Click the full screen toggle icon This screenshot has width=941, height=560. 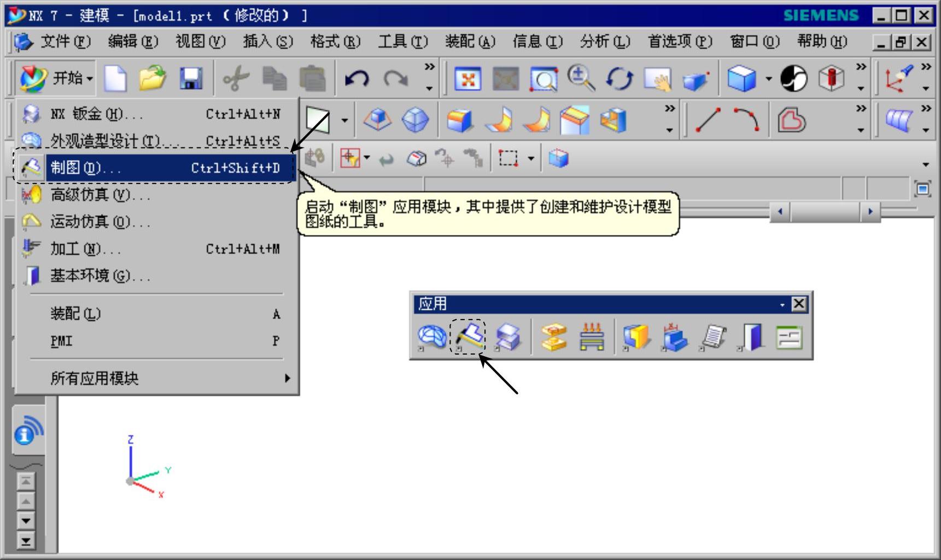coord(923,189)
